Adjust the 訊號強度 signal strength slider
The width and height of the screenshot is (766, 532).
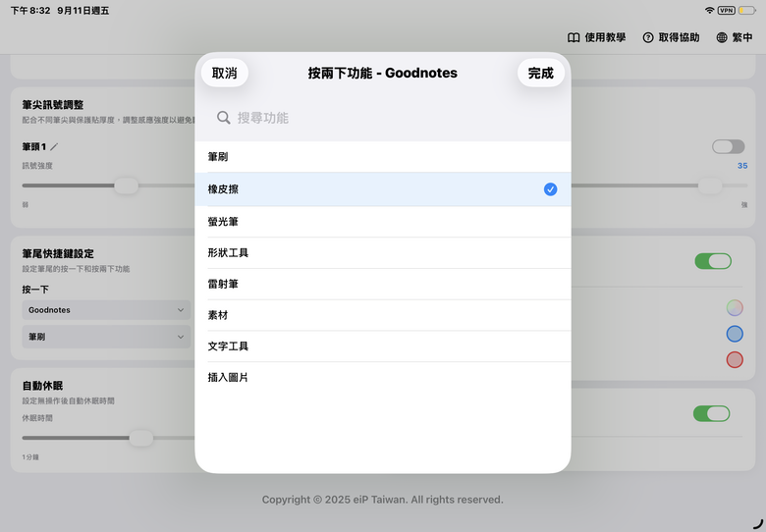coord(126,186)
